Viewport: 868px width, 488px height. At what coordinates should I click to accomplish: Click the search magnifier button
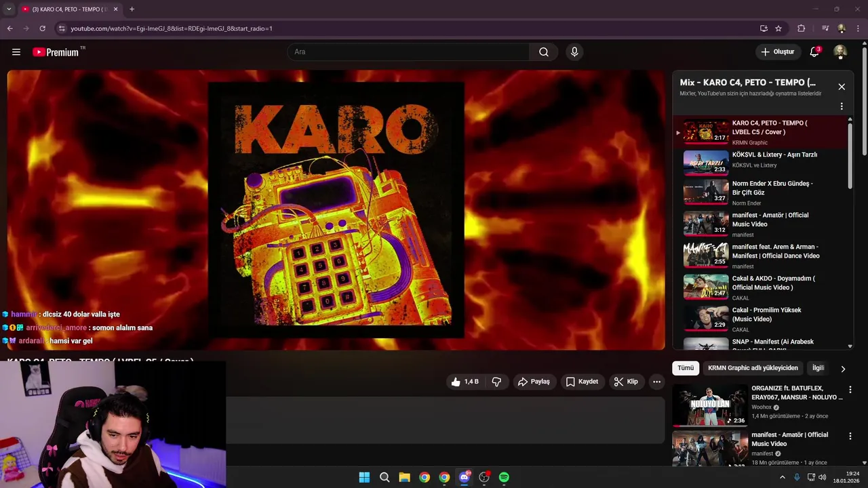tap(544, 52)
